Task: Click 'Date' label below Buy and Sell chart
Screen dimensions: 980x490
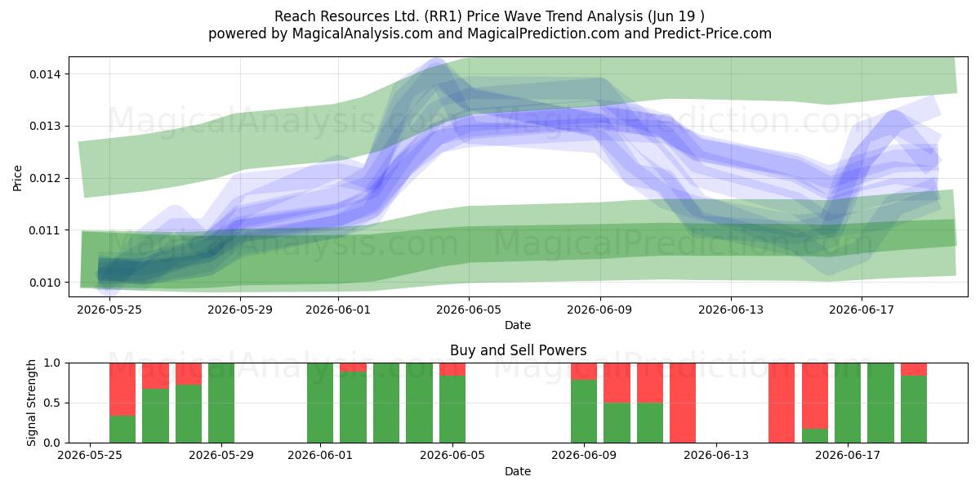Action: [x=518, y=471]
